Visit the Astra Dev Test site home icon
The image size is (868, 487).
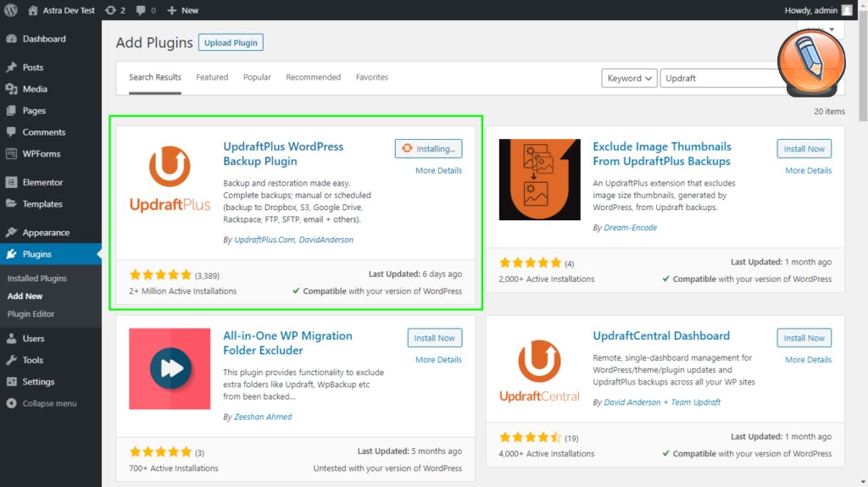pyautogui.click(x=33, y=10)
